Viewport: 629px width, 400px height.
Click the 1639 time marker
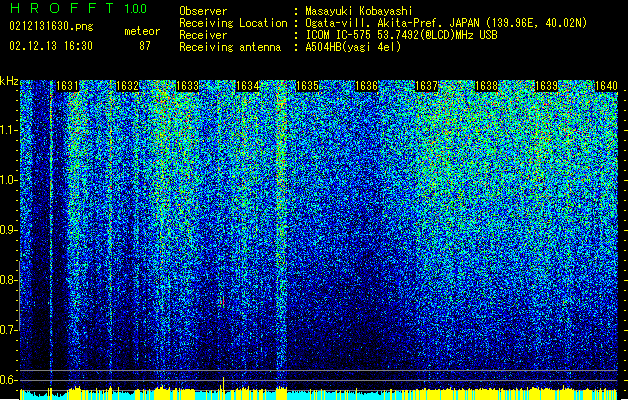coord(546,86)
